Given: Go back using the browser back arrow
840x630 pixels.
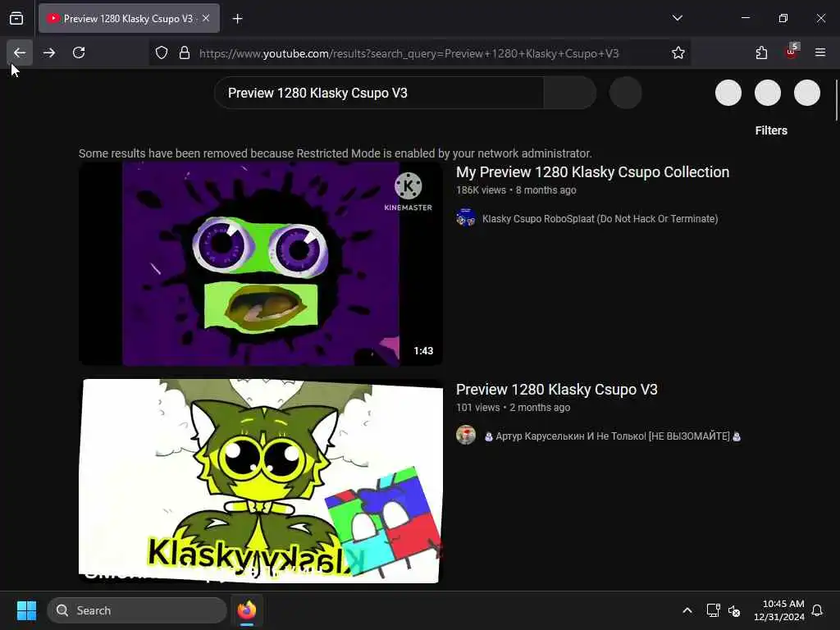Looking at the screenshot, I should (20, 52).
